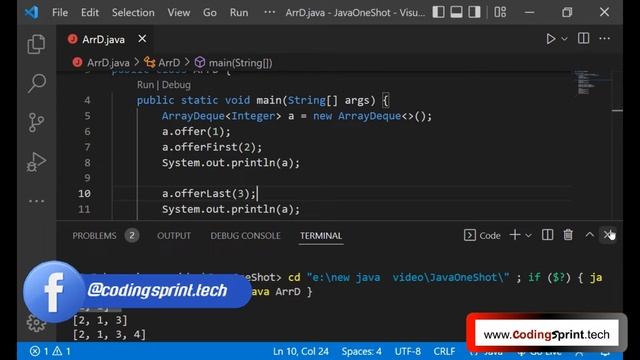The image size is (640, 360).
Task: Click the Run code lens above main
Action: pyautogui.click(x=145, y=84)
